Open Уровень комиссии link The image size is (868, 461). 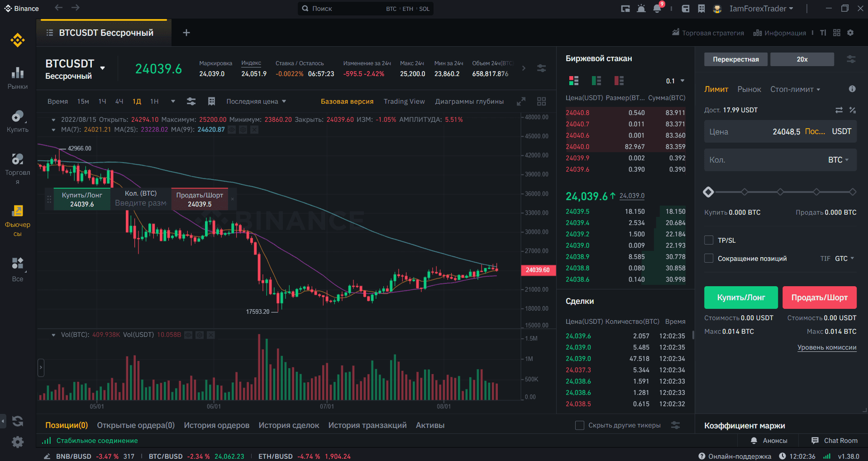pyautogui.click(x=827, y=347)
